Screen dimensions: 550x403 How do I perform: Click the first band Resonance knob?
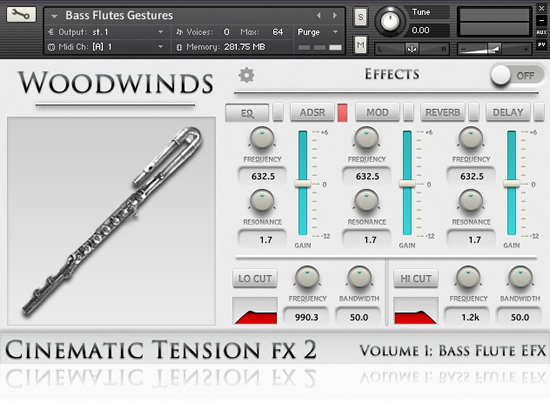(x=262, y=200)
